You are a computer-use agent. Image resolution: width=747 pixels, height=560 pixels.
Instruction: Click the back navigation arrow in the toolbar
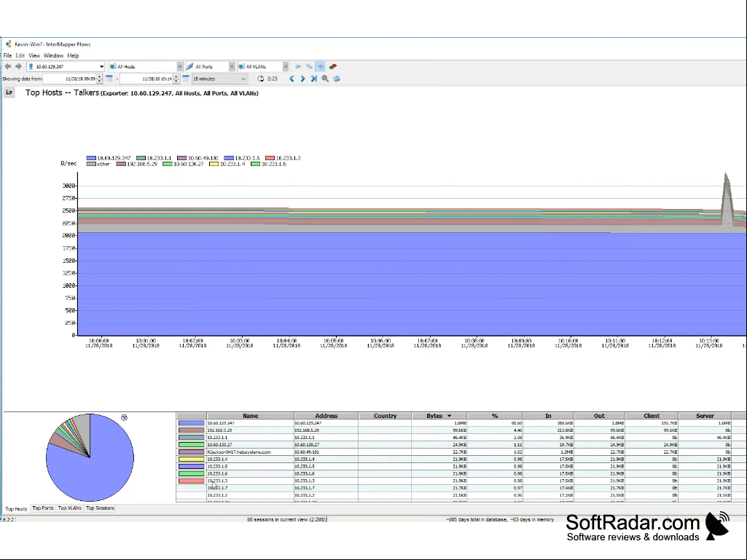click(x=7, y=67)
